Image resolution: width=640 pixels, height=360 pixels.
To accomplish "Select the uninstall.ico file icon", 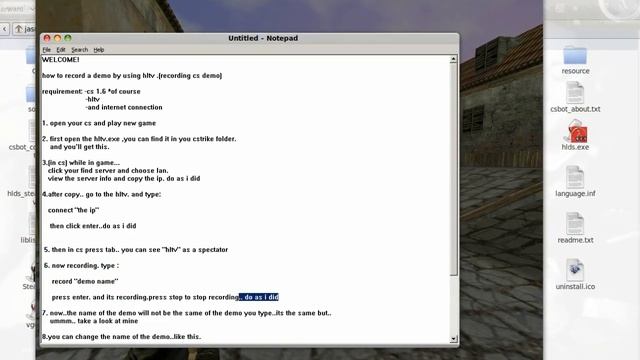I will 575,270.
